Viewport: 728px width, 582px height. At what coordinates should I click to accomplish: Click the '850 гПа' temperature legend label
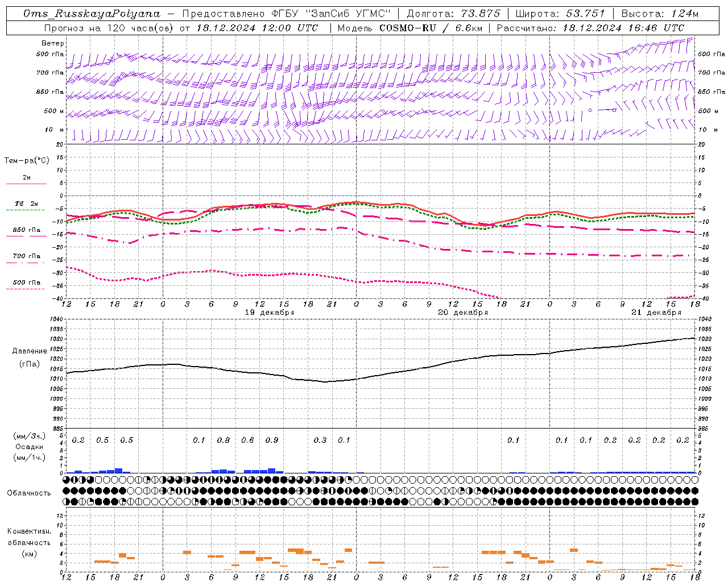tap(26, 230)
